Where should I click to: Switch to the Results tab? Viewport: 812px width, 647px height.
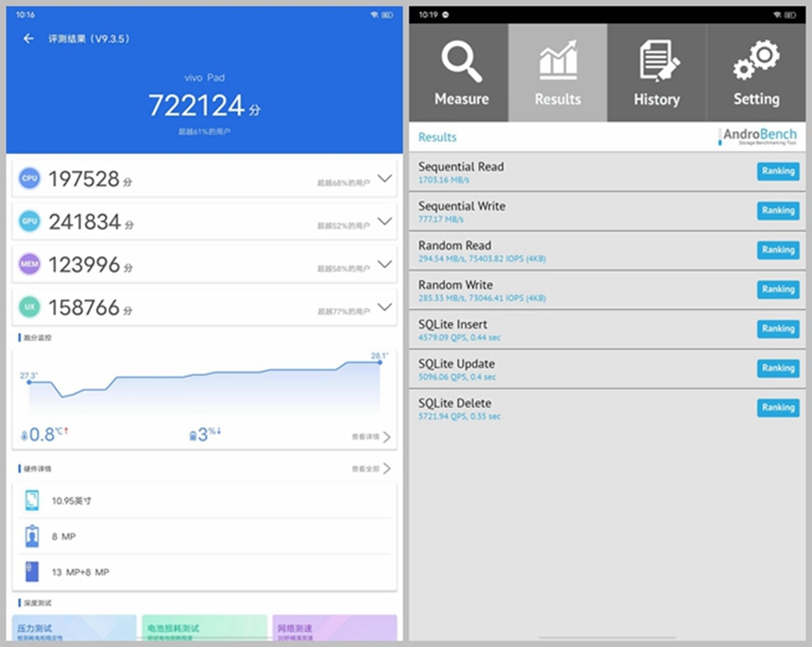point(557,72)
